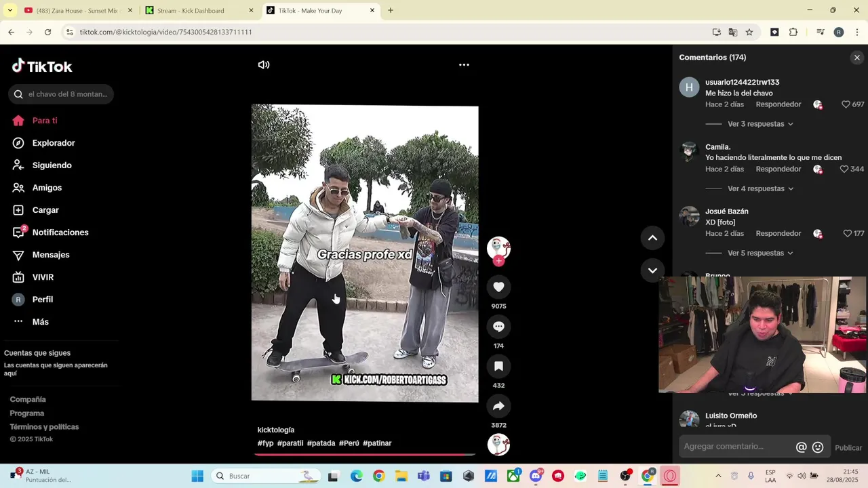Expand the Compañía footer section
The height and width of the screenshot is (488, 868).
pyautogui.click(x=28, y=400)
